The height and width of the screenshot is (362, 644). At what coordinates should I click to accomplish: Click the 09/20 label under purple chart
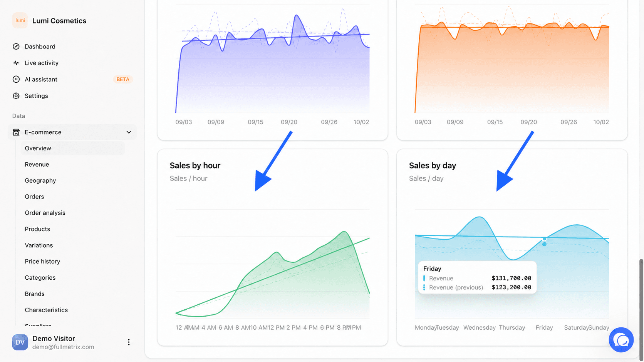pyautogui.click(x=289, y=122)
